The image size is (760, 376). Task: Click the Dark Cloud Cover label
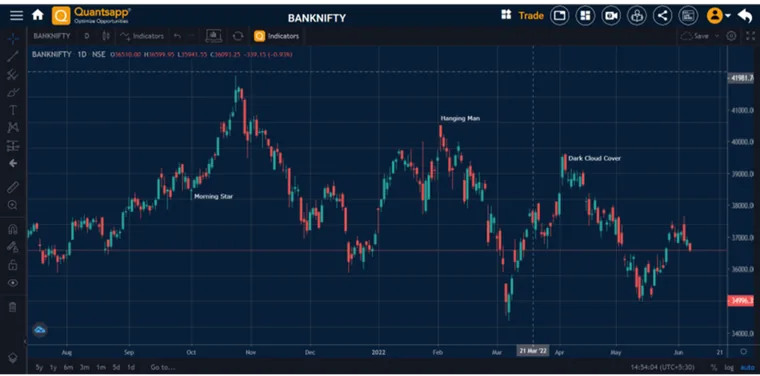[594, 158]
